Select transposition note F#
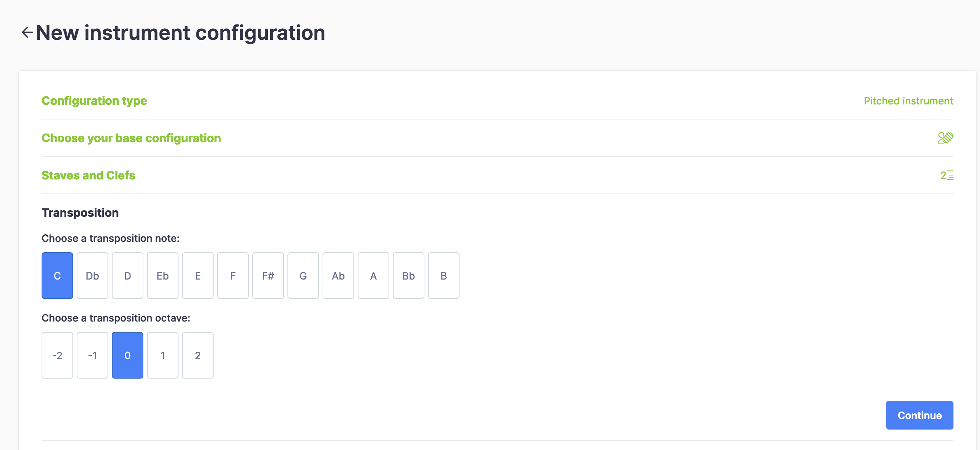This screenshot has height=450, width=980. 268,276
